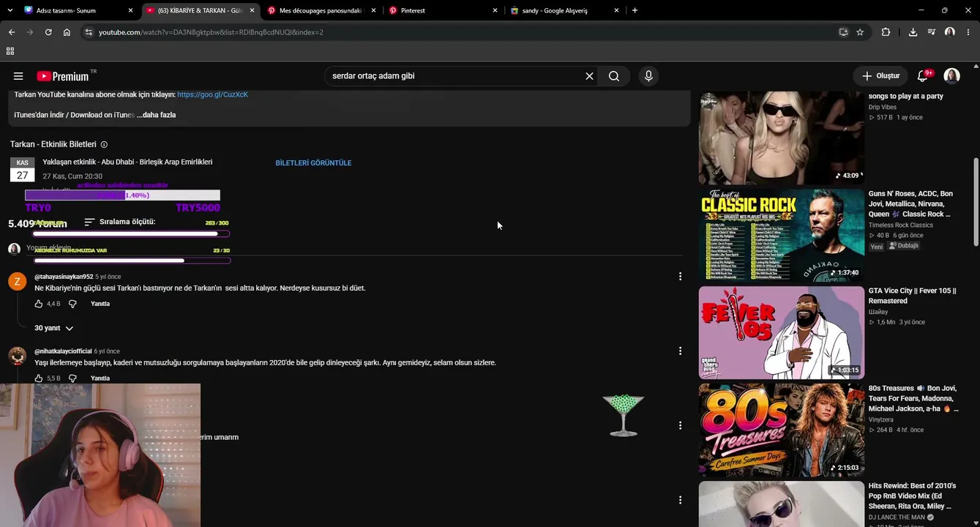
Task: Run the YouTube search with magnifier button
Action: (x=613, y=76)
